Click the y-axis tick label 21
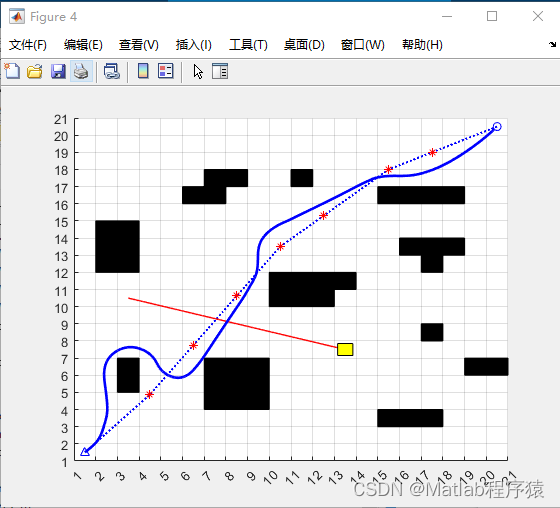This screenshot has width=560, height=508. point(61,120)
